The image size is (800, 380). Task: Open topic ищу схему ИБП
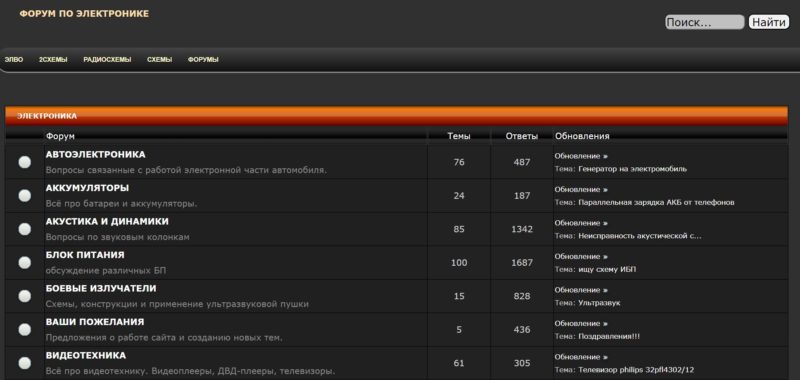click(607, 269)
